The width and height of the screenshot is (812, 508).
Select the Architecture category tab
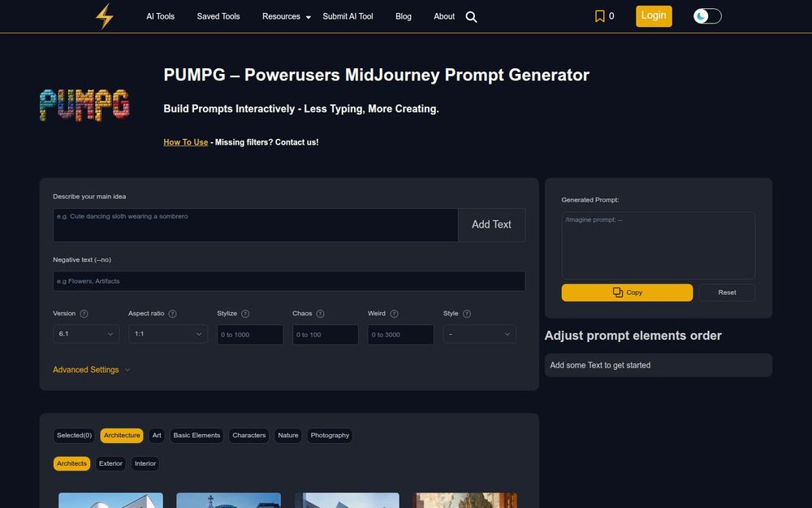[122, 436]
